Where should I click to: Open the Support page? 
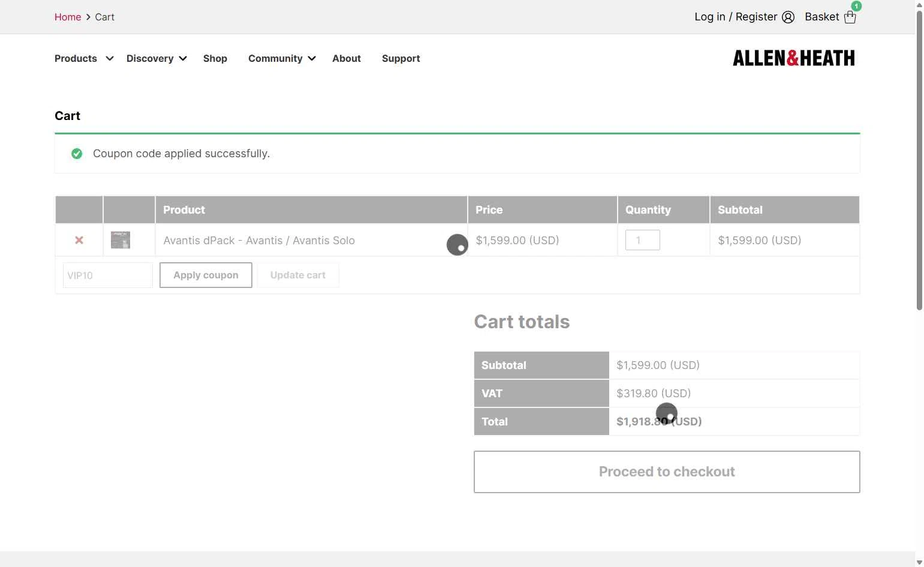pyautogui.click(x=401, y=58)
